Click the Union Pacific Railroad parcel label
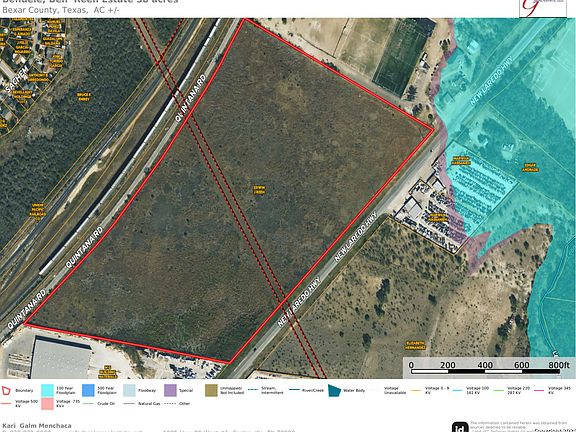 (37, 212)
